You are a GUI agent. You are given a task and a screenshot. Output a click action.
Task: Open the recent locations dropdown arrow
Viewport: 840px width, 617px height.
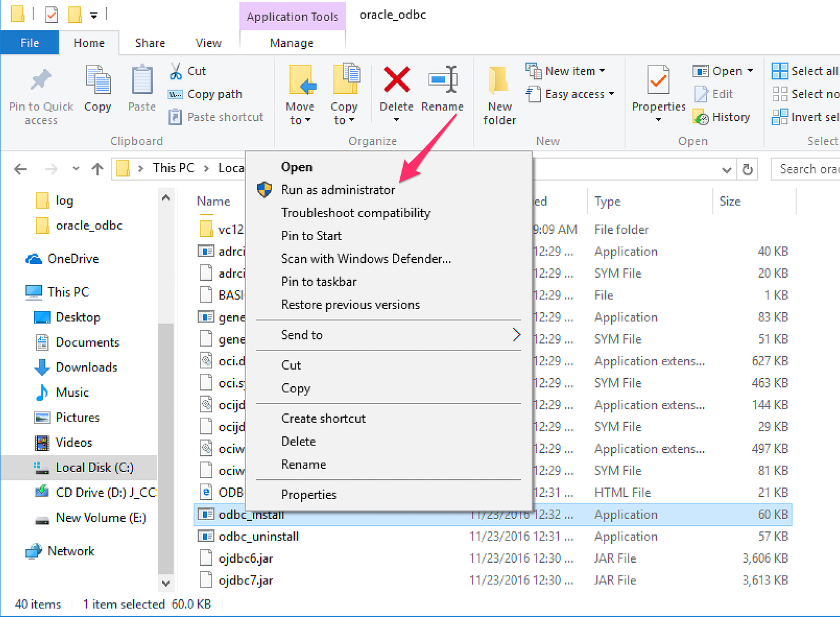pyautogui.click(x=76, y=168)
